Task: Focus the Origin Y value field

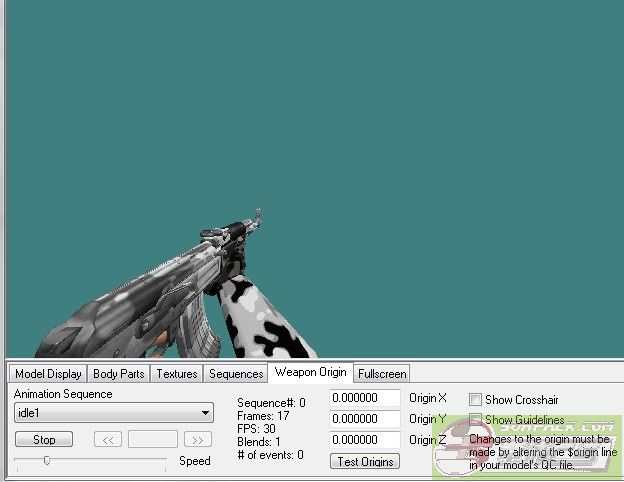Action: coord(365,419)
